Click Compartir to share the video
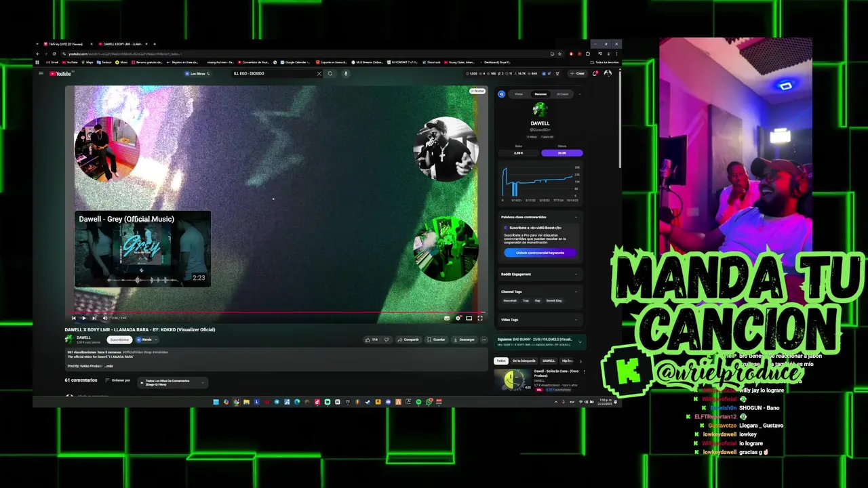The image size is (868, 488). pyautogui.click(x=409, y=340)
